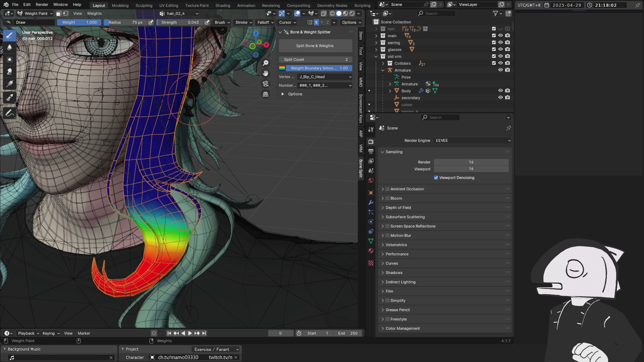
Task: Open the Render properties tab
Action: pos(371,141)
